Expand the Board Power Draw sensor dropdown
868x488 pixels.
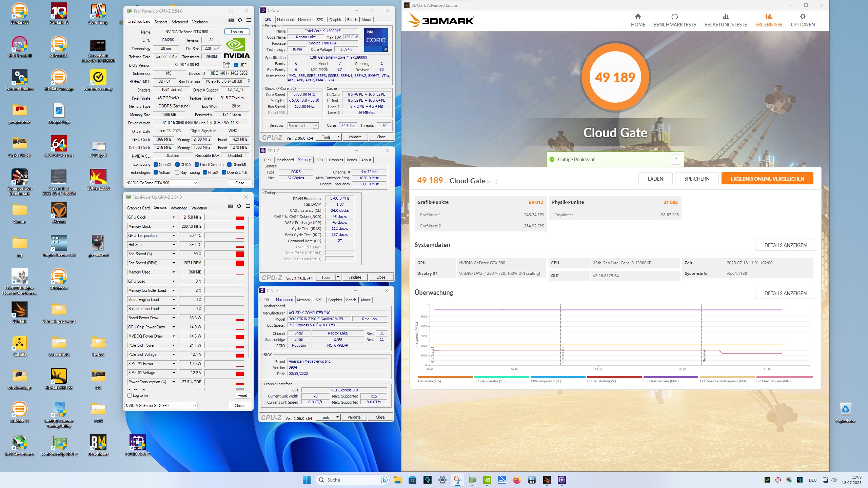pos(174,318)
